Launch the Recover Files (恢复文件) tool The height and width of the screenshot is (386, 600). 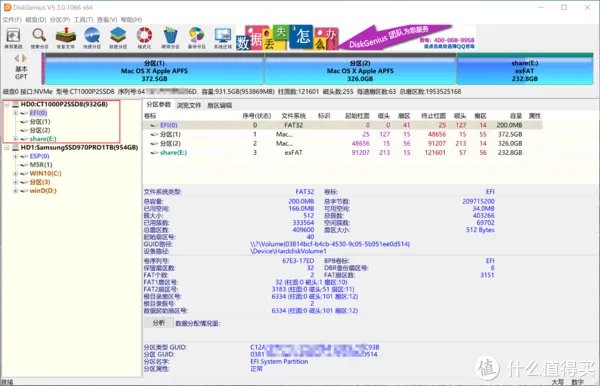[x=66, y=38]
